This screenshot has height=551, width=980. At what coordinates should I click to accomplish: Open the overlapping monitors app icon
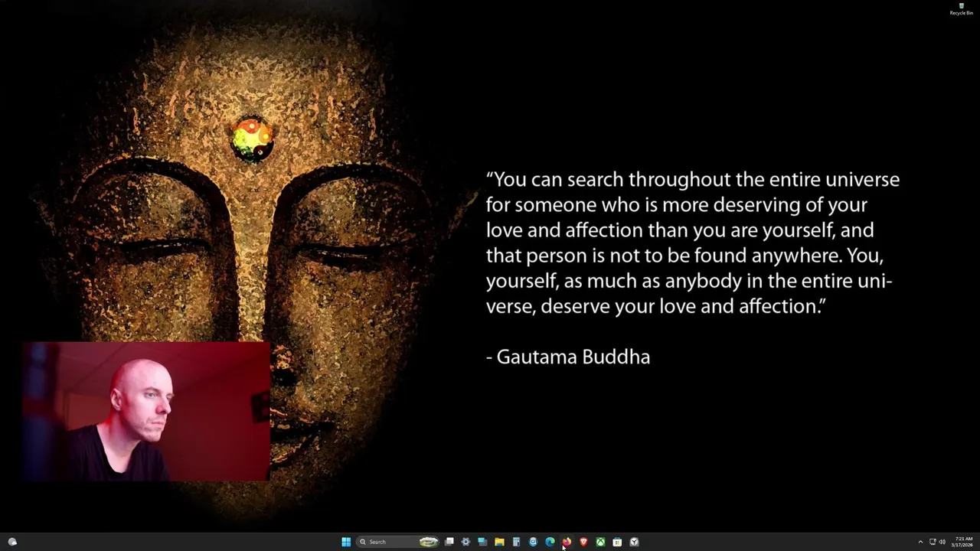[482, 542]
